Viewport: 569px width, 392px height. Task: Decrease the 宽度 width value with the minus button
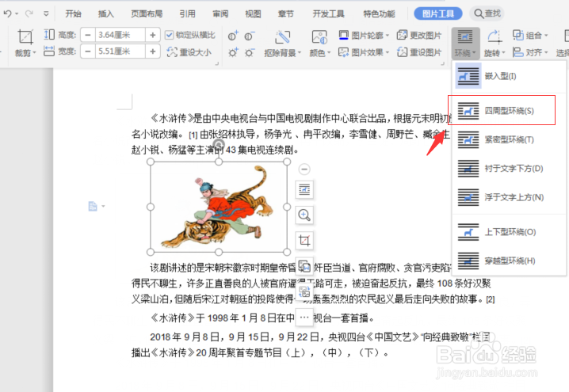tap(88, 51)
